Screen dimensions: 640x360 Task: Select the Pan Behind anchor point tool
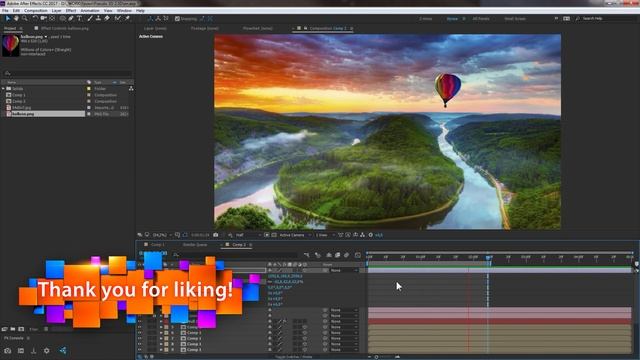pyautogui.click(x=52, y=18)
